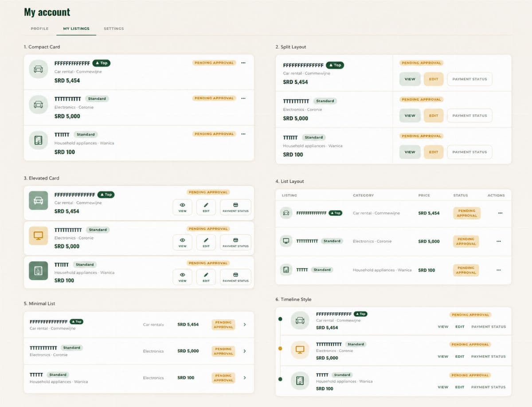Click PAYMENT STATUS link for Timeline SRD 5,000 listing
The width and height of the screenshot is (532, 407).
tap(489, 356)
